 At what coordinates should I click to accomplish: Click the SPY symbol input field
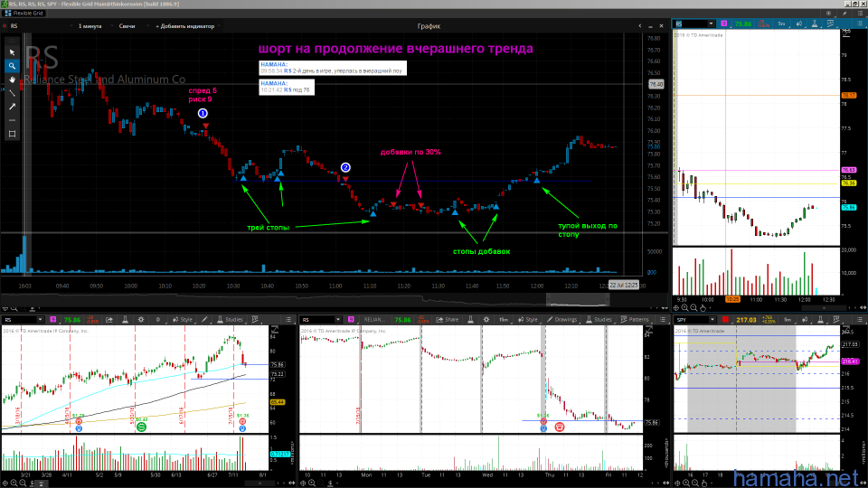click(692, 320)
